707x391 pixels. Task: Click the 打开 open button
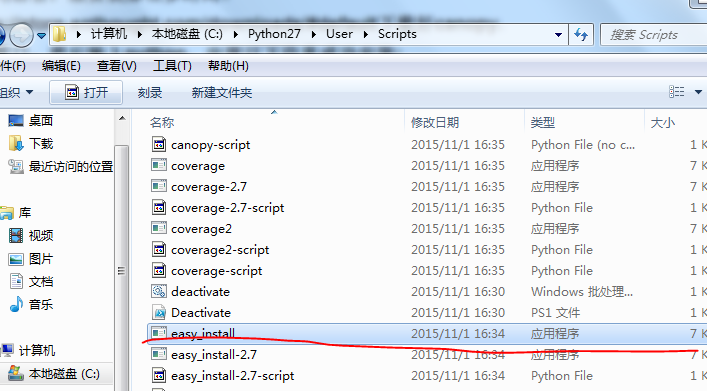coord(86,92)
